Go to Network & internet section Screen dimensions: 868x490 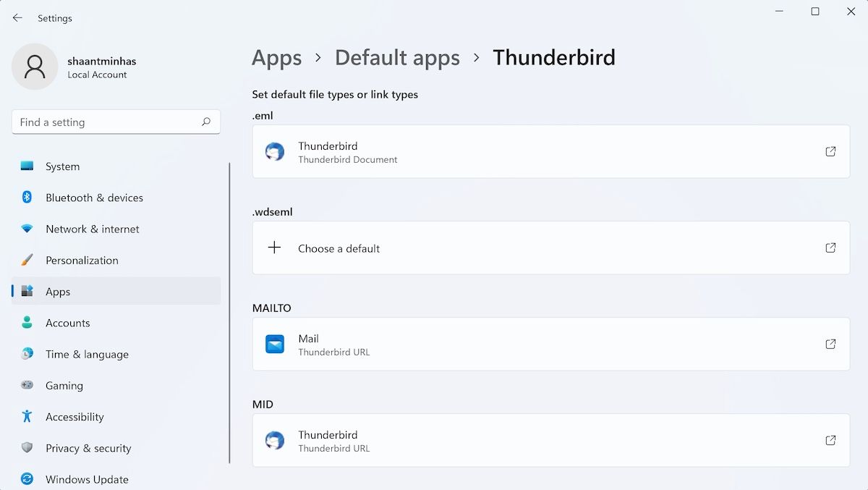point(92,229)
